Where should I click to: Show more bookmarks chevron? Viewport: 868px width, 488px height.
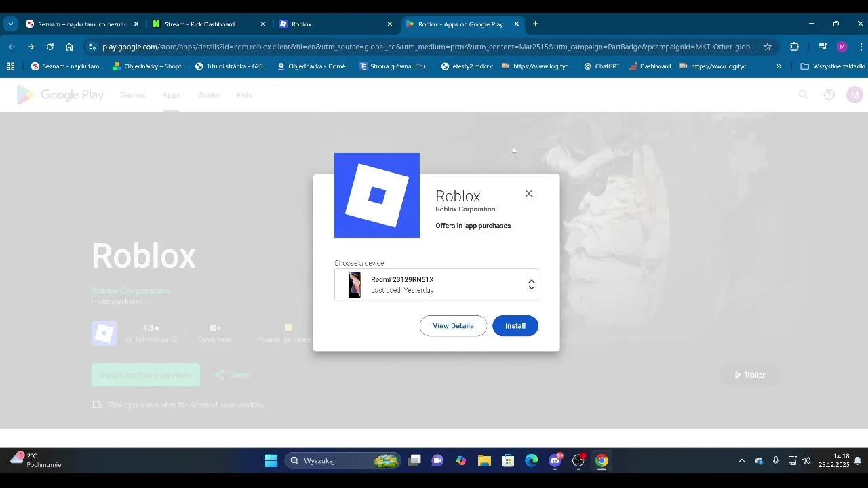(778, 66)
